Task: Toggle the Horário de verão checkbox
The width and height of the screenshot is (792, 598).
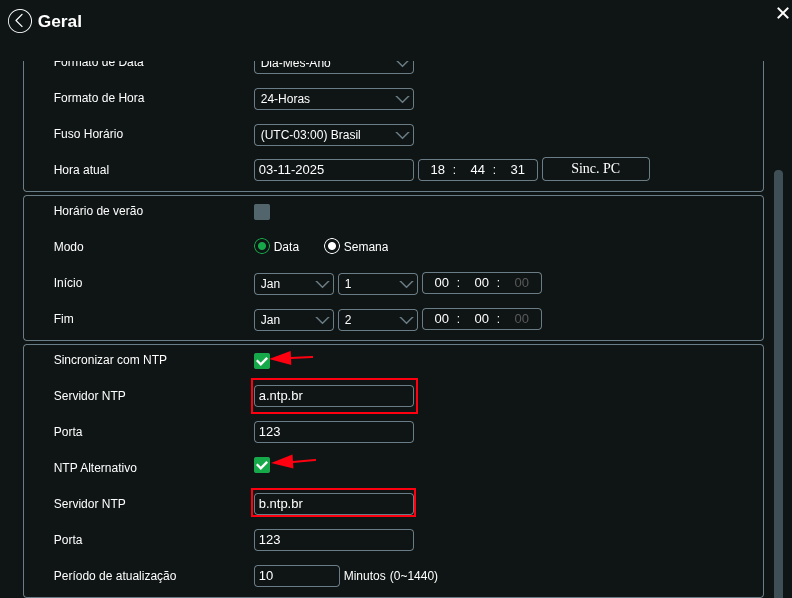Action: click(x=262, y=212)
